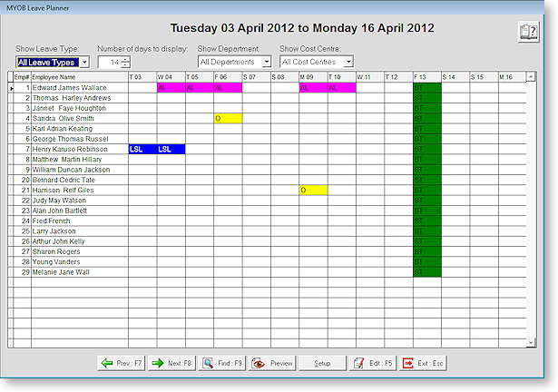Click the Employee Name column header
The image size is (558, 392).
pos(78,77)
